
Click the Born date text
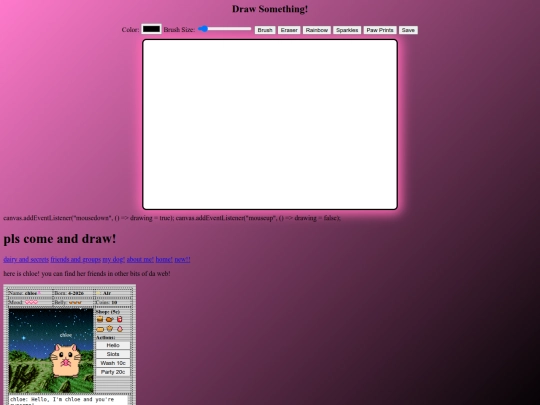coord(69,293)
